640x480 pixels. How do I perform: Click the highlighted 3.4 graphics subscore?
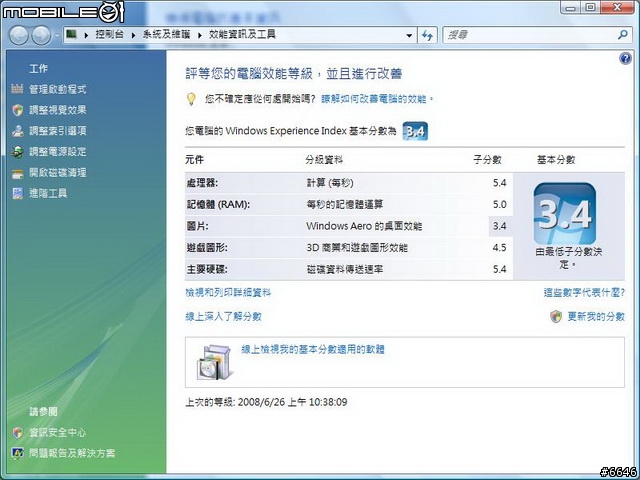(500, 226)
